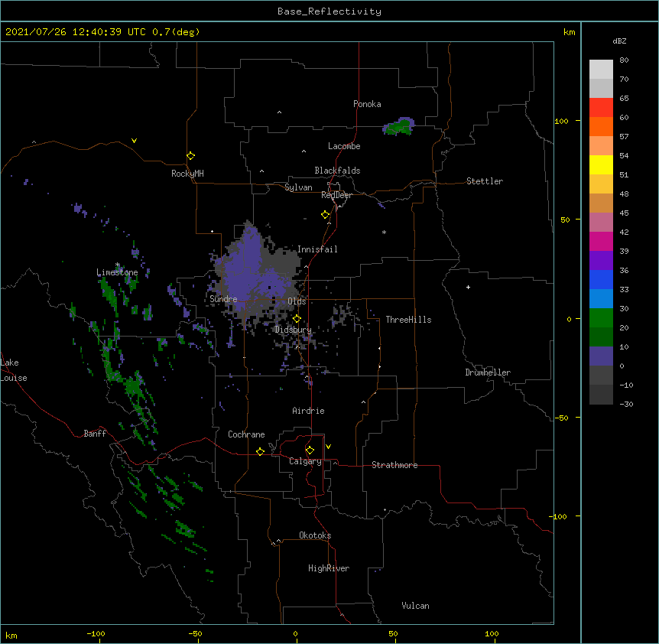
Task: Select the dBZ legend heading
Action: click(x=619, y=41)
